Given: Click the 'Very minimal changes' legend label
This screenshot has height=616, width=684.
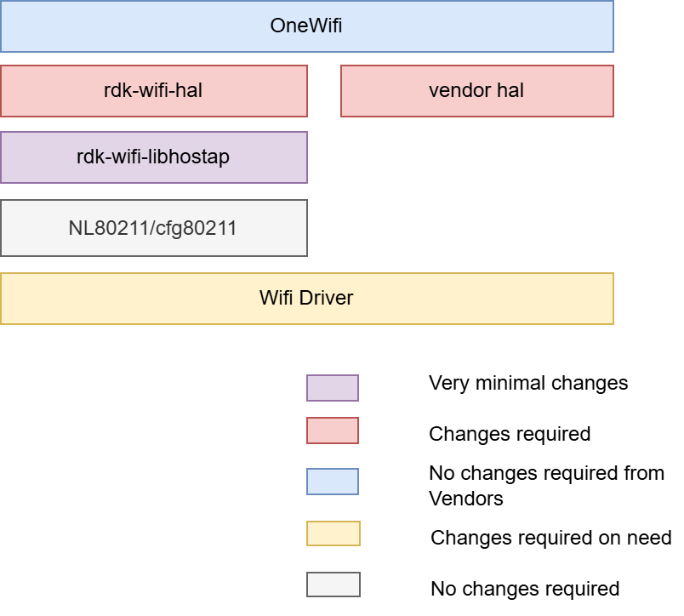Looking at the screenshot, I should 528,383.
